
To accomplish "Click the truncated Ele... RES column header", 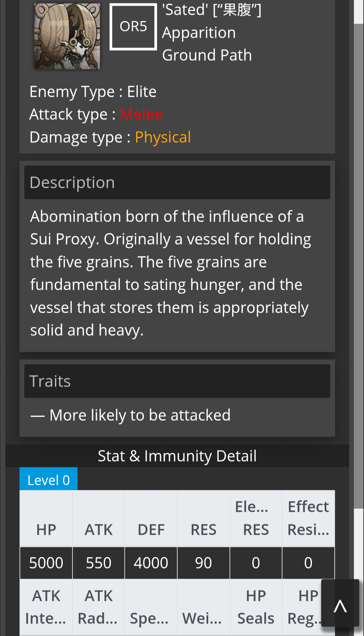I will click(x=256, y=519).
